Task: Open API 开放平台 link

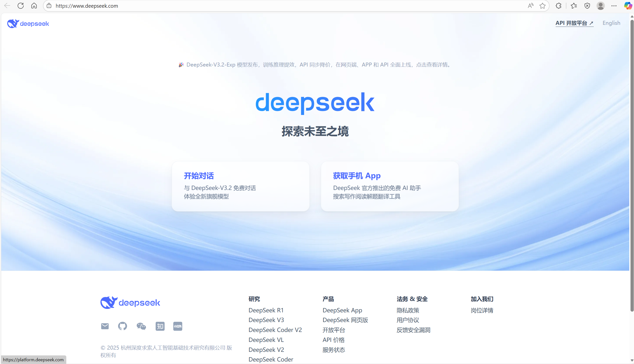Action: tap(574, 23)
